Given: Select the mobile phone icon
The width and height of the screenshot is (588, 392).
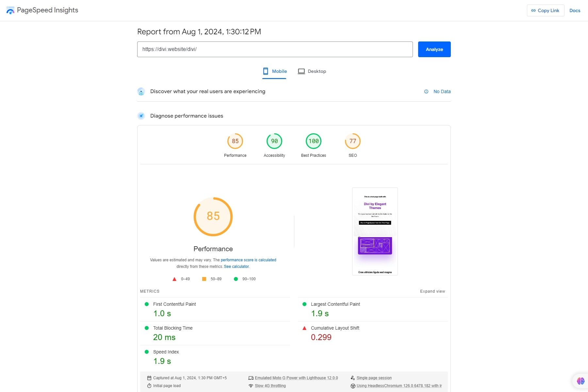Looking at the screenshot, I should [266, 71].
